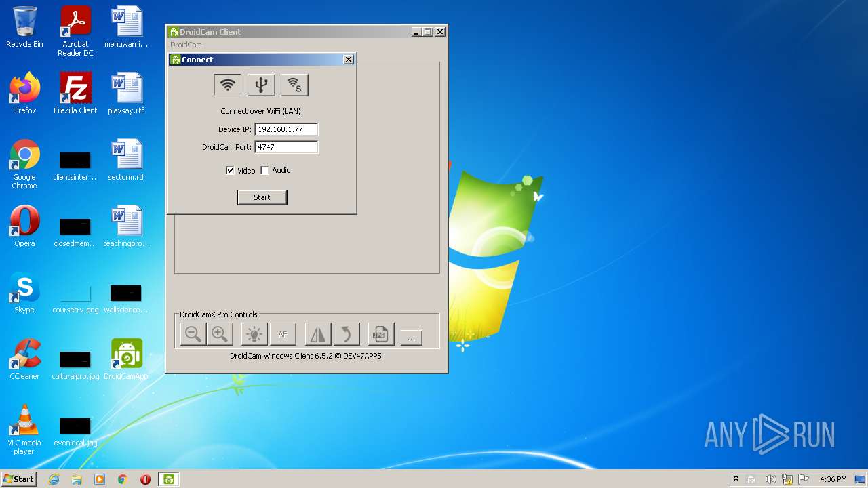
Task: Click the taskbar clock 4:36 PM
Action: pos(833,479)
